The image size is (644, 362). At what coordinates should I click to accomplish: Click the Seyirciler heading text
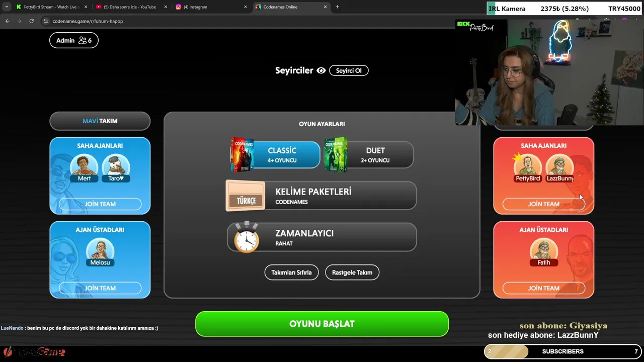tap(294, 70)
